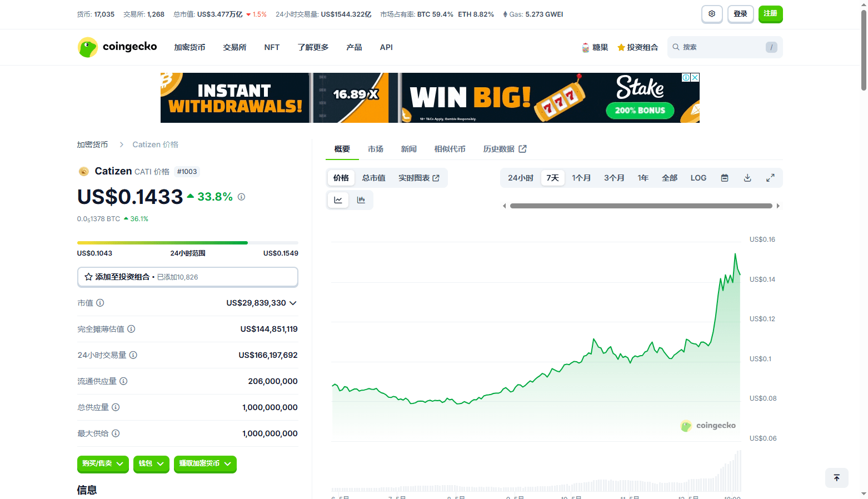Screen dimensions: 868x499
Task: Select 7天 time range
Action: (x=553, y=178)
